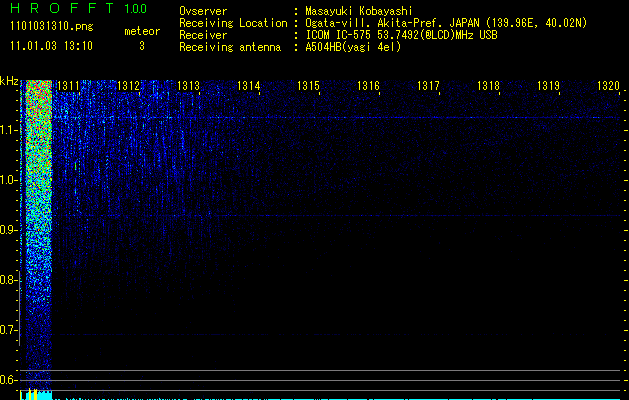Click the 1316 time marker
The width and height of the screenshot is (629, 400).
[368, 86]
